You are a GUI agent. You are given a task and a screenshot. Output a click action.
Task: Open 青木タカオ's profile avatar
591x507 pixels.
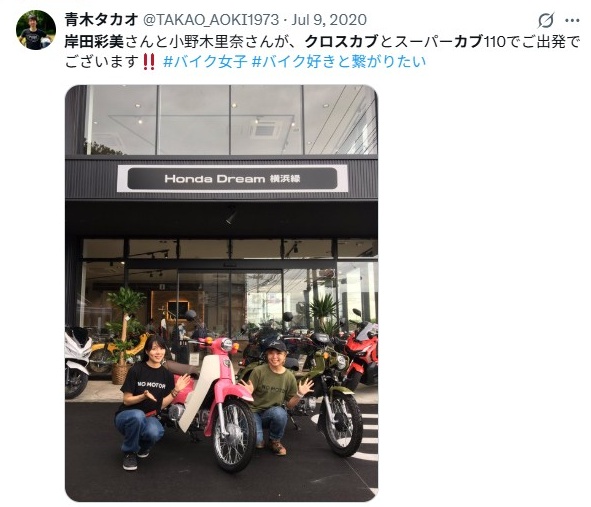(36, 30)
